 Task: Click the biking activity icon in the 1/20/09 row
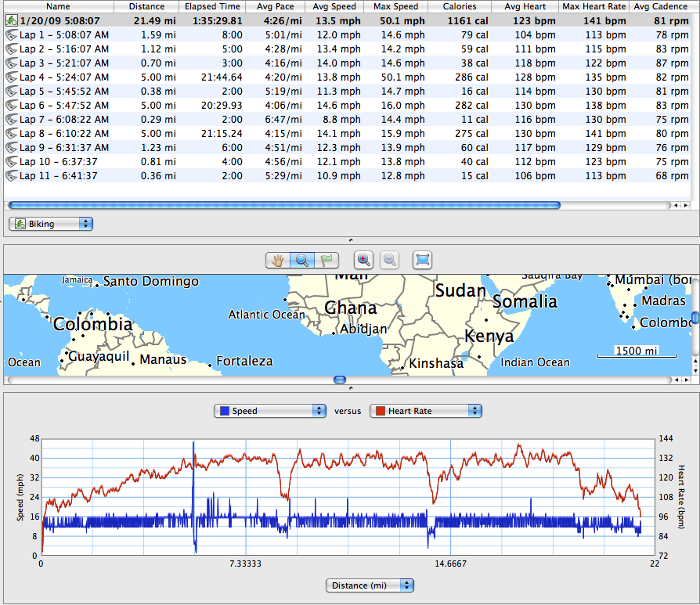(x=12, y=20)
